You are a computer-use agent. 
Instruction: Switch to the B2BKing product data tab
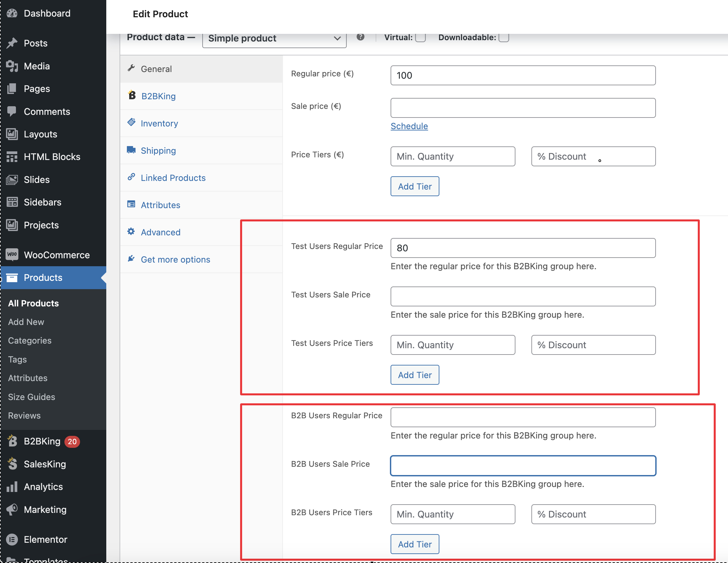(x=201, y=96)
